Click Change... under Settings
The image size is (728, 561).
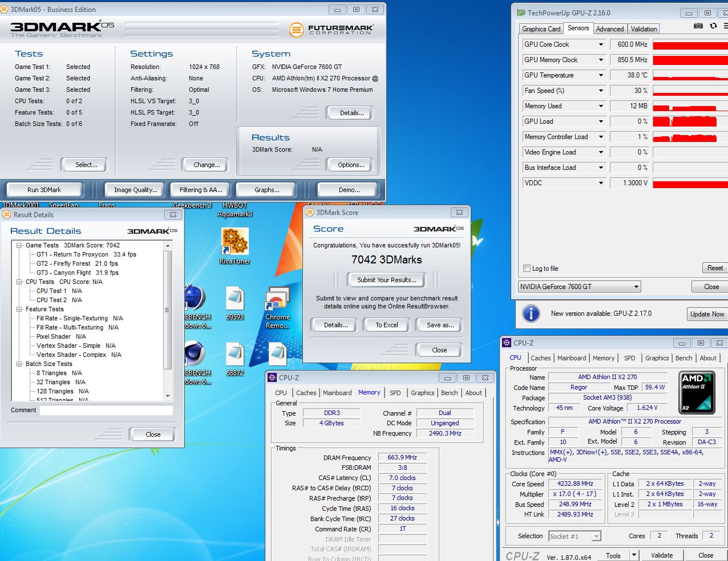click(206, 165)
